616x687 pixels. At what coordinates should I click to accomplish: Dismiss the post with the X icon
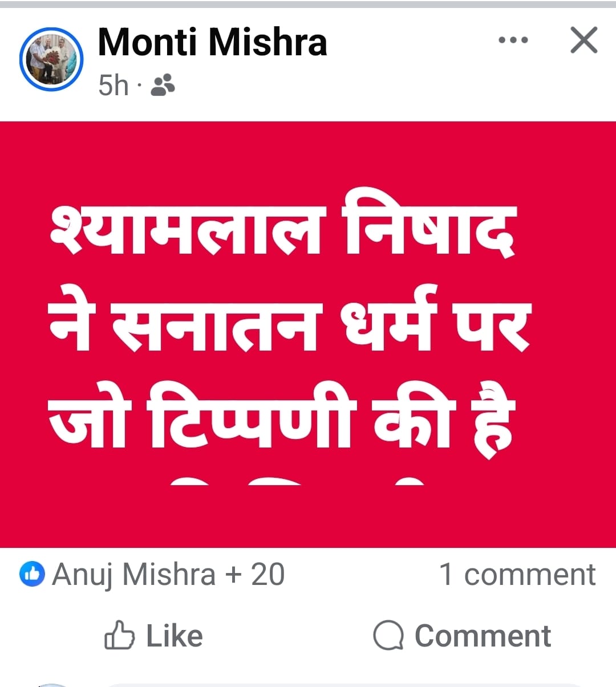point(583,40)
